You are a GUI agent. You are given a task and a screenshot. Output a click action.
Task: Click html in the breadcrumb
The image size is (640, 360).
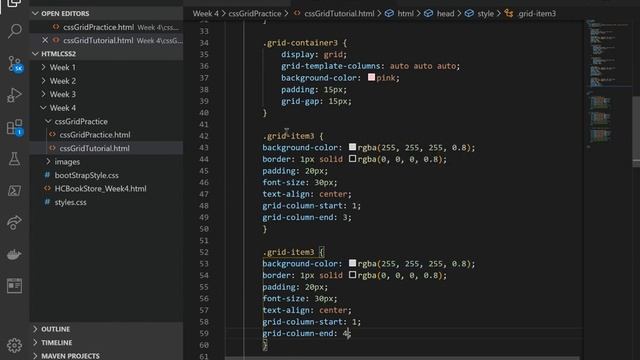(x=405, y=13)
